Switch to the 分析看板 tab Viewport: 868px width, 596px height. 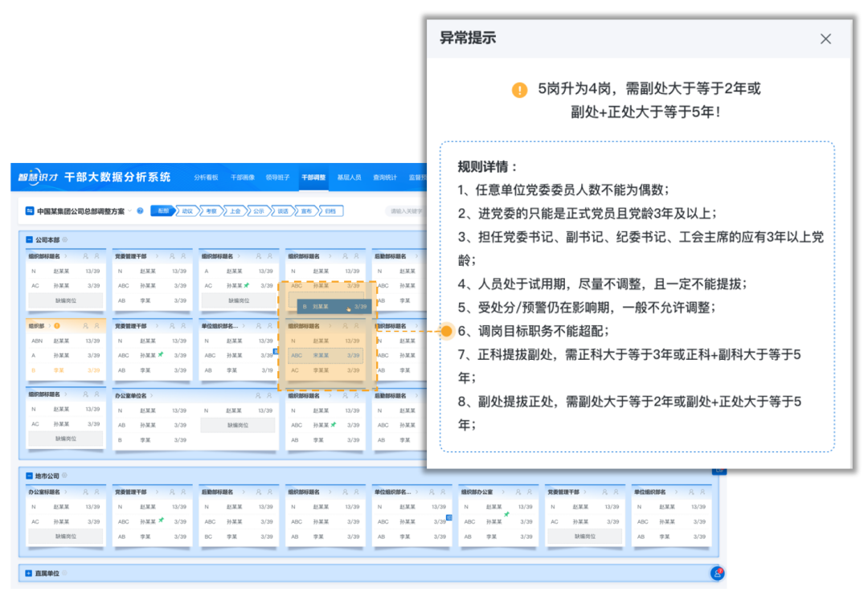click(206, 178)
